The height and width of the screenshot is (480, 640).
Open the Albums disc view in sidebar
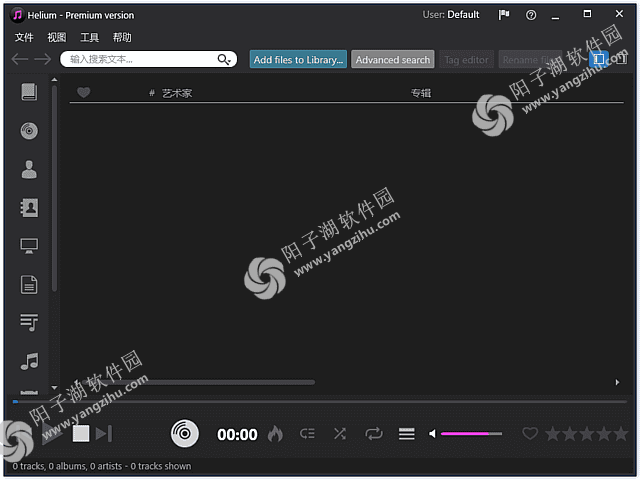pyautogui.click(x=29, y=131)
